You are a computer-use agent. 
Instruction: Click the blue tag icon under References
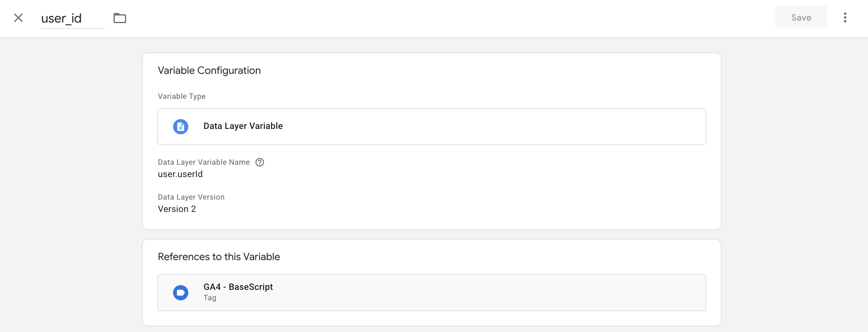pyautogui.click(x=181, y=292)
